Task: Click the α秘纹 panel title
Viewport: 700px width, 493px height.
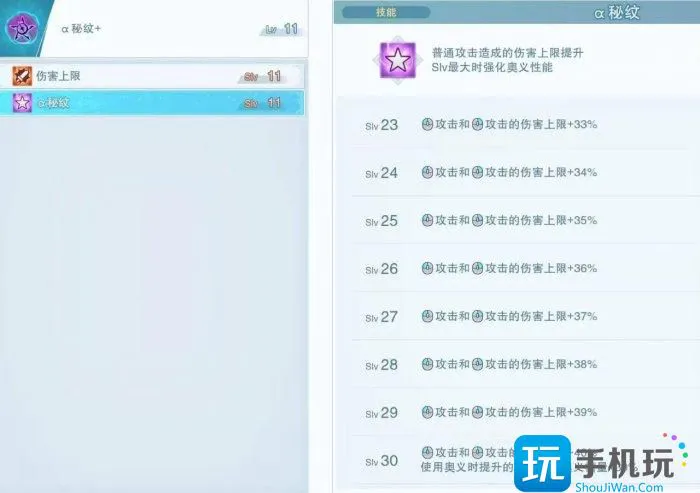Action: tap(617, 13)
